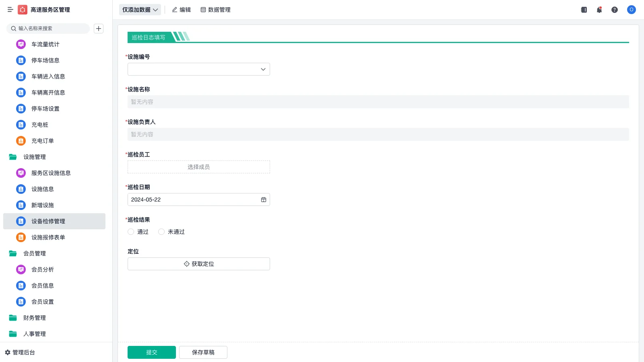
Task: Switch to 数据管理 view
Action: point(215,10)
